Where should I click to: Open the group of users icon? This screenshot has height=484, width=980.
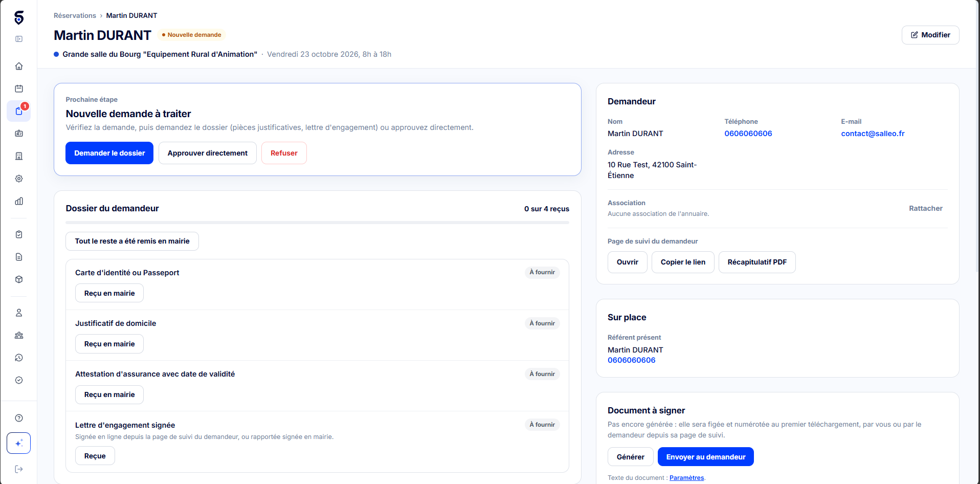19,335
